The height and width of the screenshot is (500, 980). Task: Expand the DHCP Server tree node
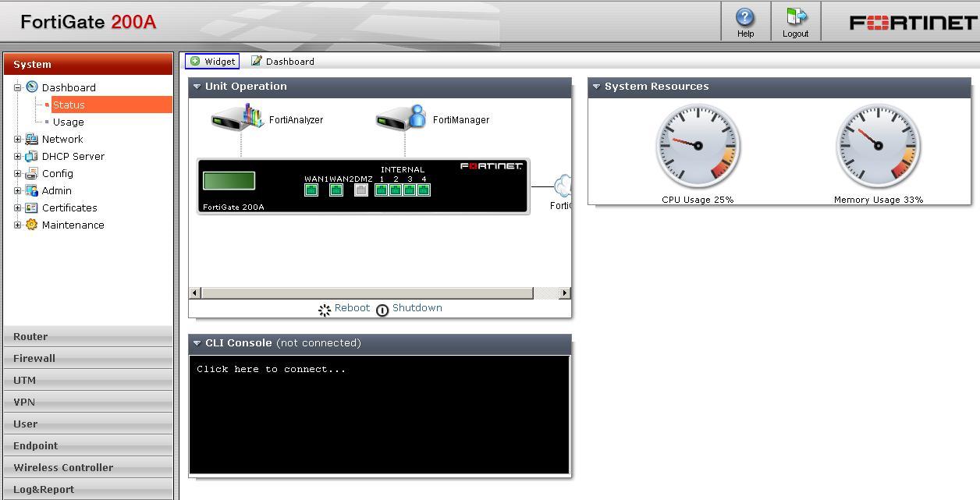pyautogui.click(x=18, y=156)
